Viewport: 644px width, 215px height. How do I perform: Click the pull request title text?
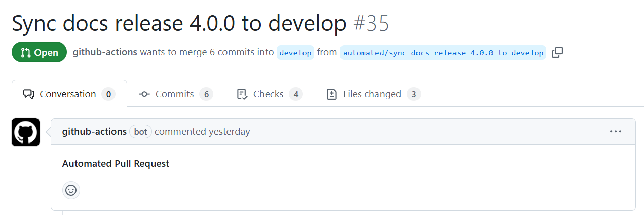point(179,23)
